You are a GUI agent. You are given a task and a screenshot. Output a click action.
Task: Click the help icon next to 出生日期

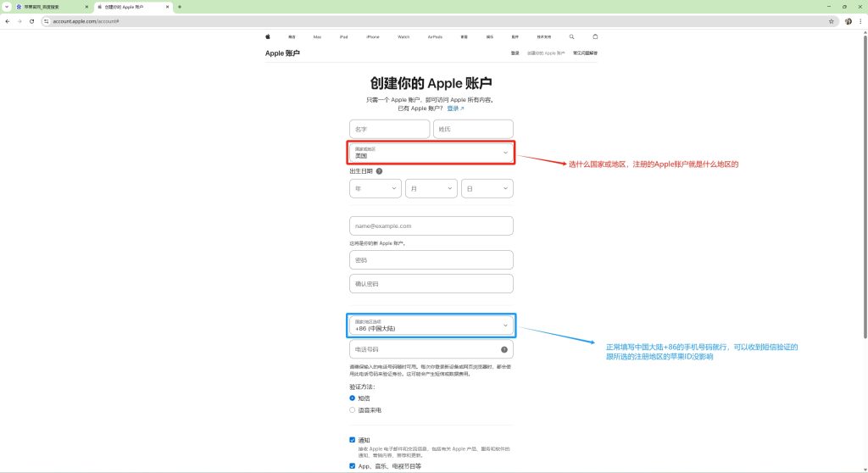[379, 171]
